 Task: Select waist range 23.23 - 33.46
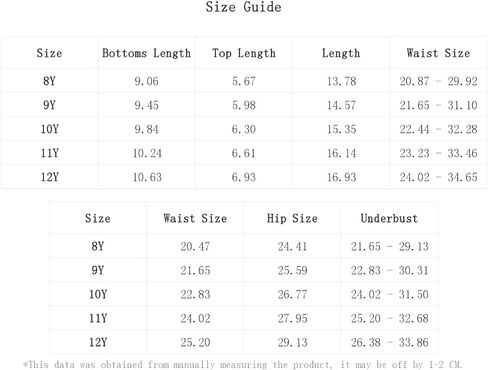439,153
